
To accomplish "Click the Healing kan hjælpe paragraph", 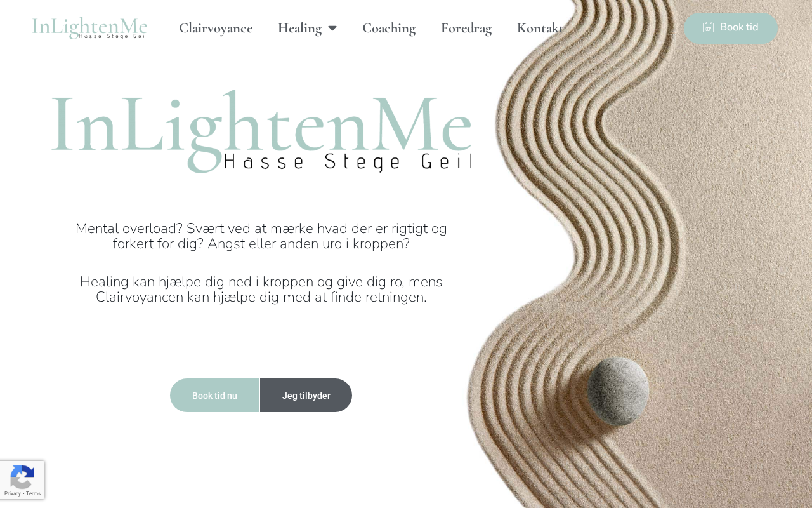I will click(261, 290).
